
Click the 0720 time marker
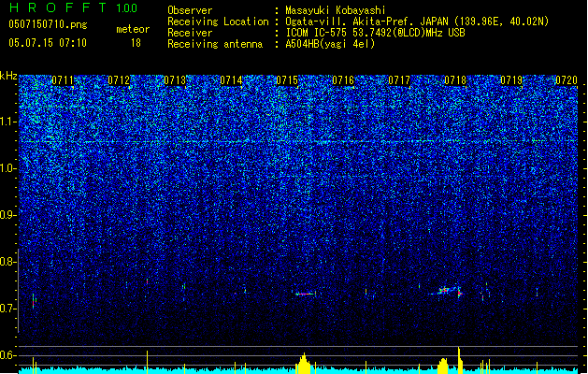pos(566,80)
